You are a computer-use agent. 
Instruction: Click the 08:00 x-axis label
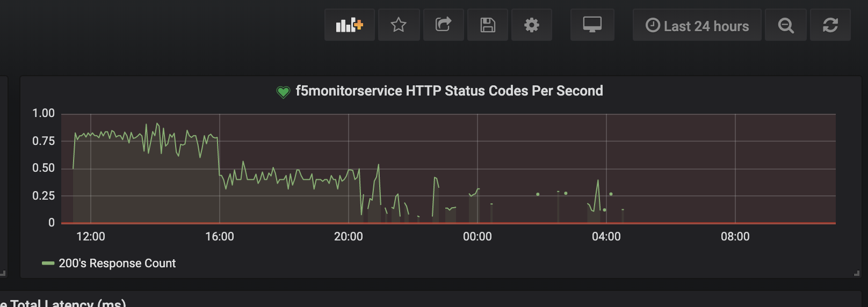[x=735, y=237]
